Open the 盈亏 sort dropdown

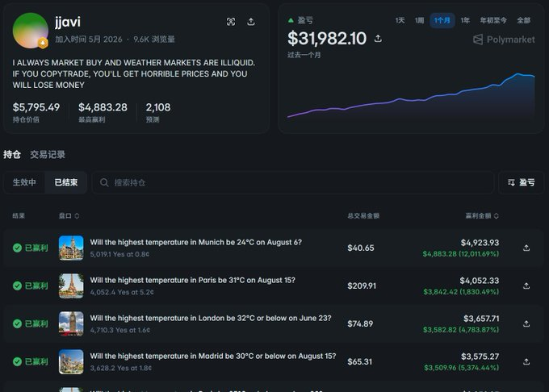click(521, 182)
